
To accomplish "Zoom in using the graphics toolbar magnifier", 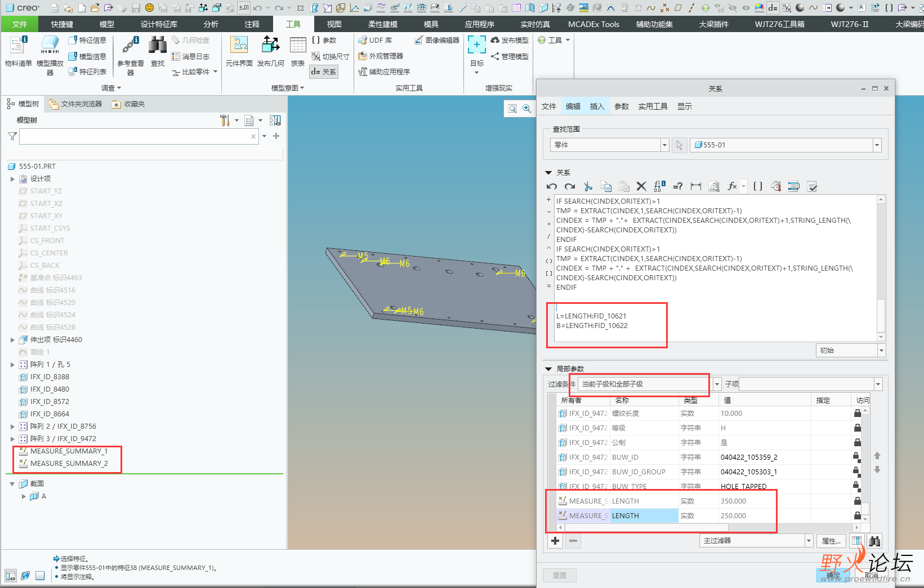I will 526,109.
